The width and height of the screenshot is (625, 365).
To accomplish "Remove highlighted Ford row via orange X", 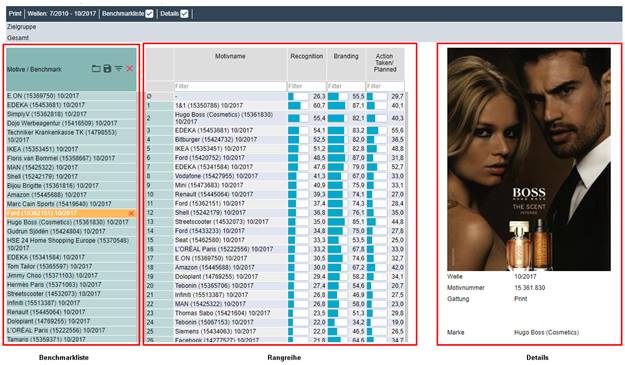I will [x=131, y=214].
